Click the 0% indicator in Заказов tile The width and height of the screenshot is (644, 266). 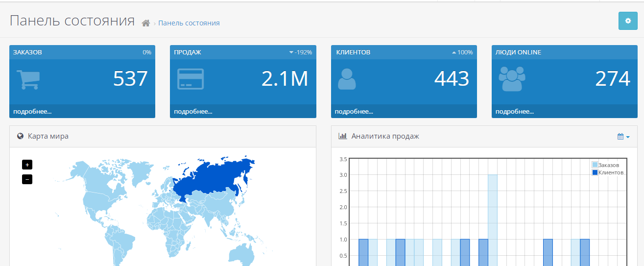click(147, 52)
